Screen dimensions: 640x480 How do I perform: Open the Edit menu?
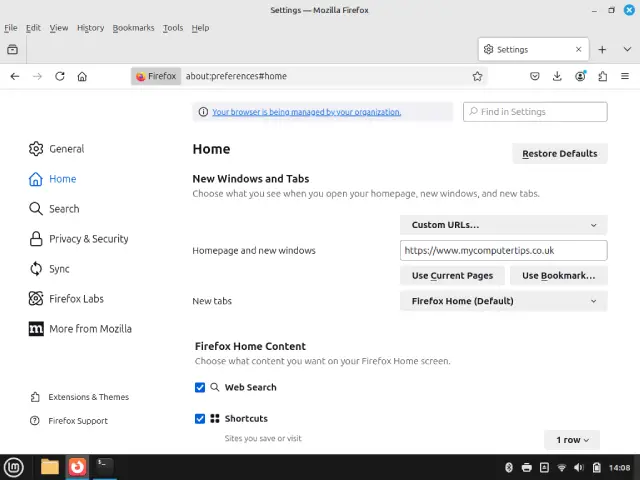(33, 28)
